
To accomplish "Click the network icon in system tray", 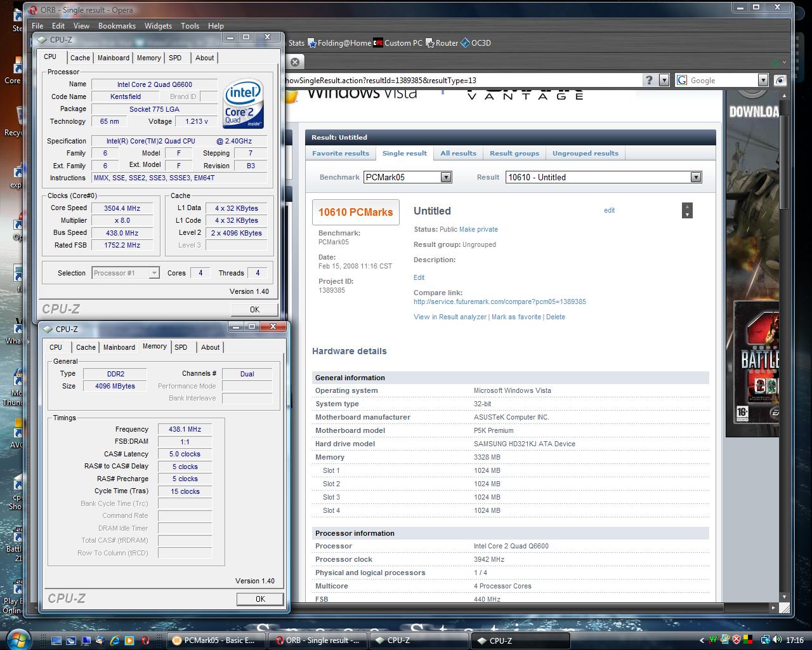I will click(766, 640).
